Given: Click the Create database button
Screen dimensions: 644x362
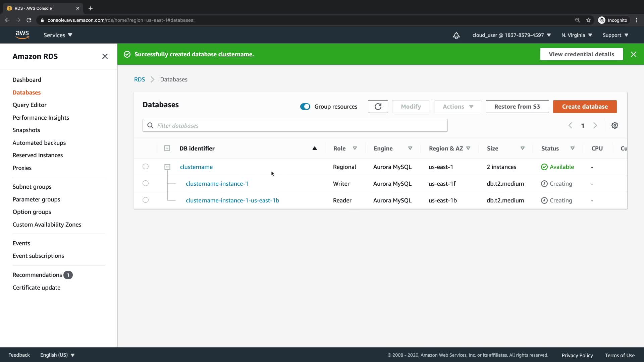Looking at the screenshot, I should coord(585,107).
